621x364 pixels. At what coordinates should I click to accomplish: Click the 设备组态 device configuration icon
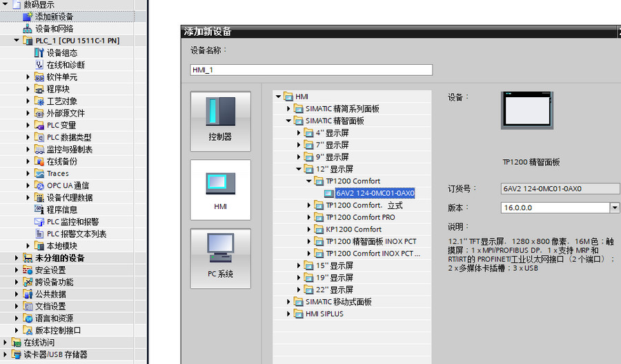pyautogui.click(x=39, y=52)
